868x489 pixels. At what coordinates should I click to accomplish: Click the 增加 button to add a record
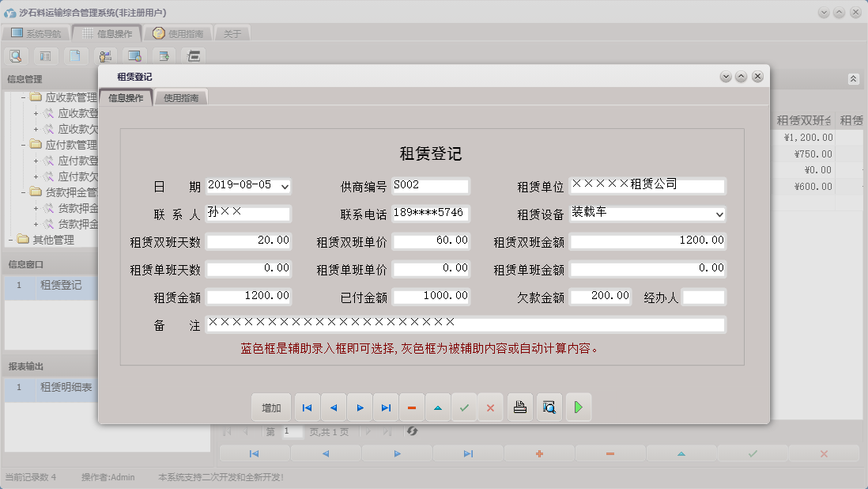pos(271,407)
